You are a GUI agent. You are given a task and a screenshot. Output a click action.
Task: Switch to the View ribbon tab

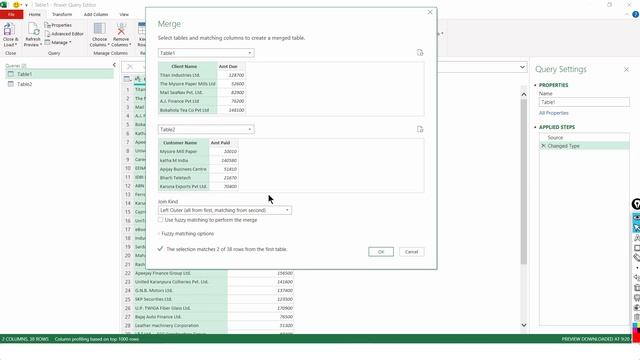pos(124,14)
